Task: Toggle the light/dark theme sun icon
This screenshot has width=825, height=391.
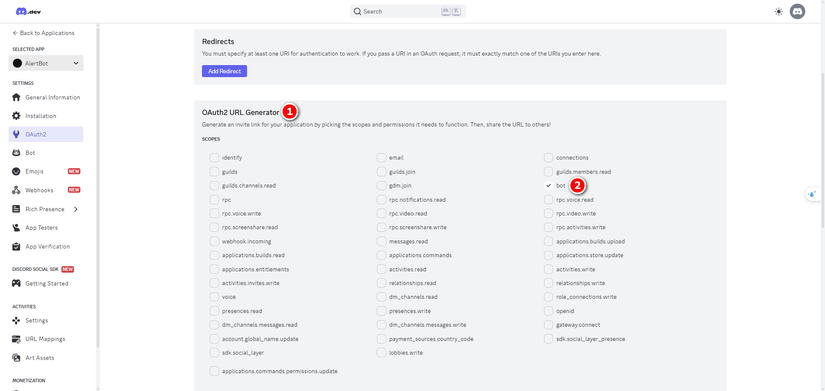Action: pyautogui.click(x=779, y=12)
